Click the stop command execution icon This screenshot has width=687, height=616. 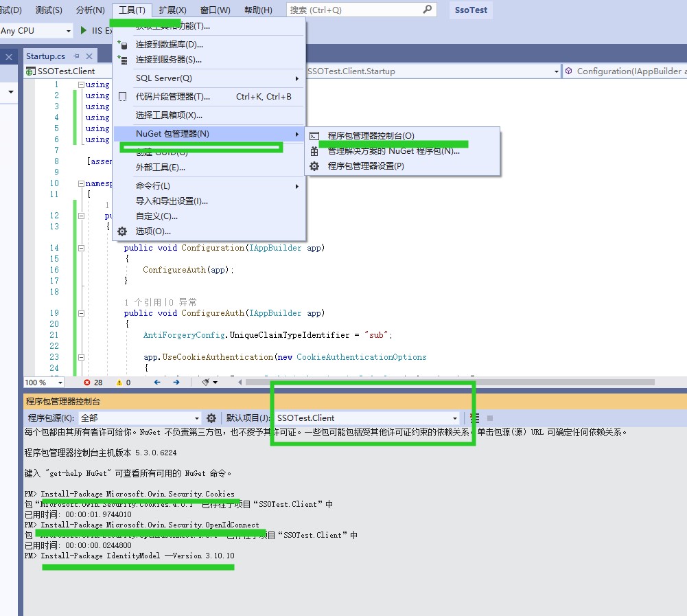coord(490,418)
